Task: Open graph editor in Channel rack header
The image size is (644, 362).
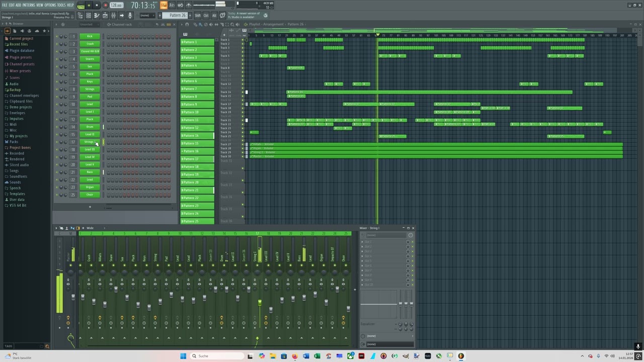Action: tap(163, 24)
